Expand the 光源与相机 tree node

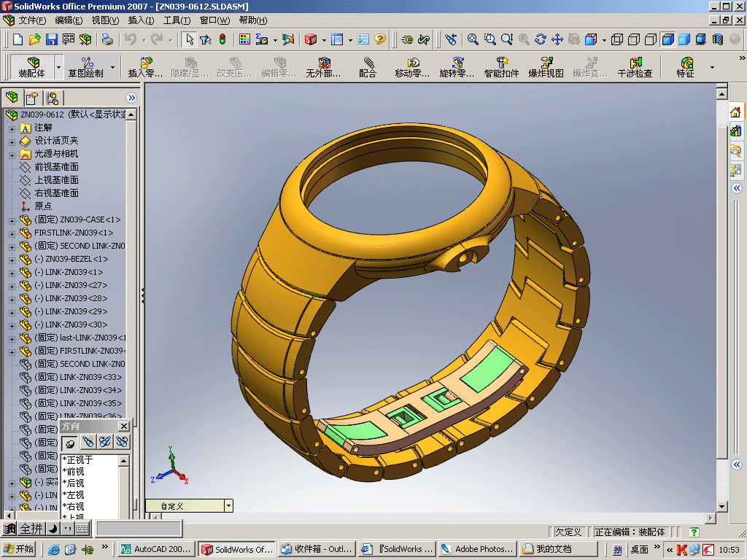[x=12, y=155]
